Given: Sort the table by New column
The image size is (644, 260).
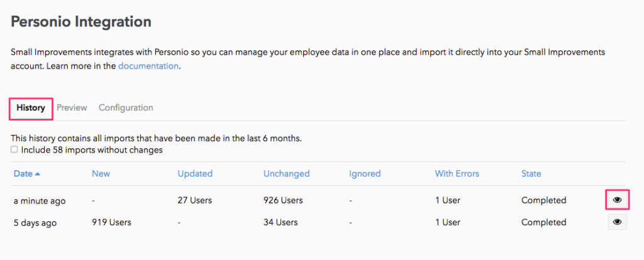Looking at the screenshot, I should pyautogui.click(x=101, y=173).
